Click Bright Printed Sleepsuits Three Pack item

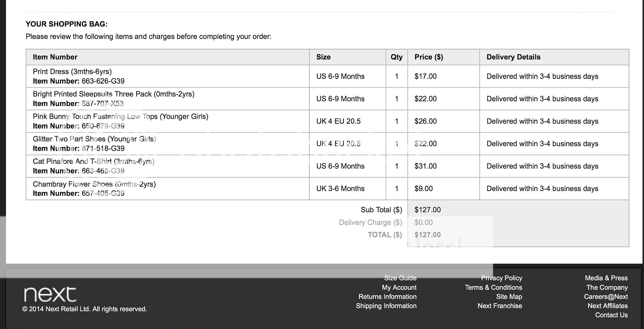point(113,94)
